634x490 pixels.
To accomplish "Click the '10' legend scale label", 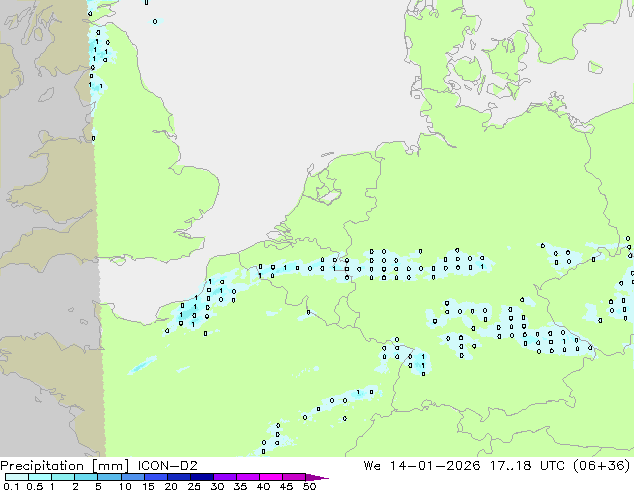I will [x=125, y=486].
